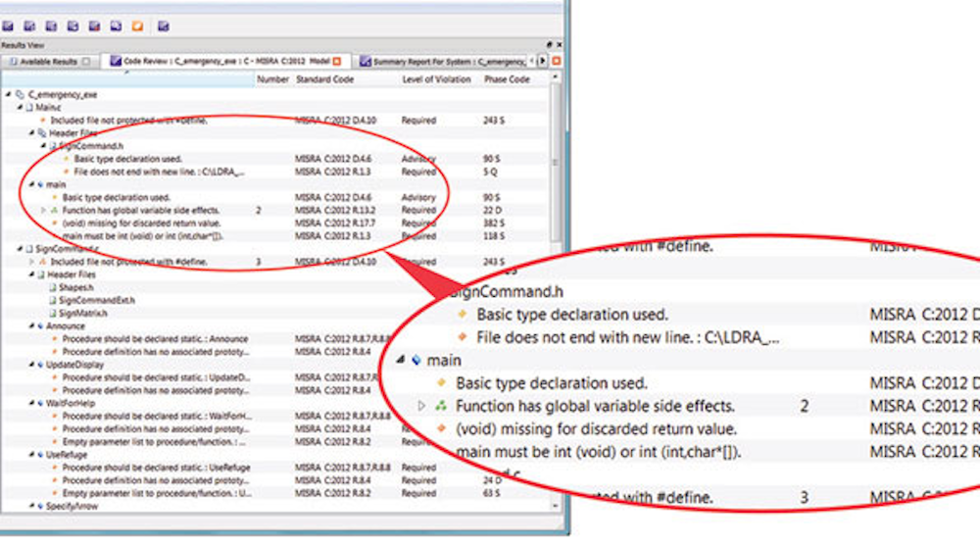Viewport: 980px width, 545px height.
Task: Click the small square icon on Available Results tab
Action: point(86,61)
